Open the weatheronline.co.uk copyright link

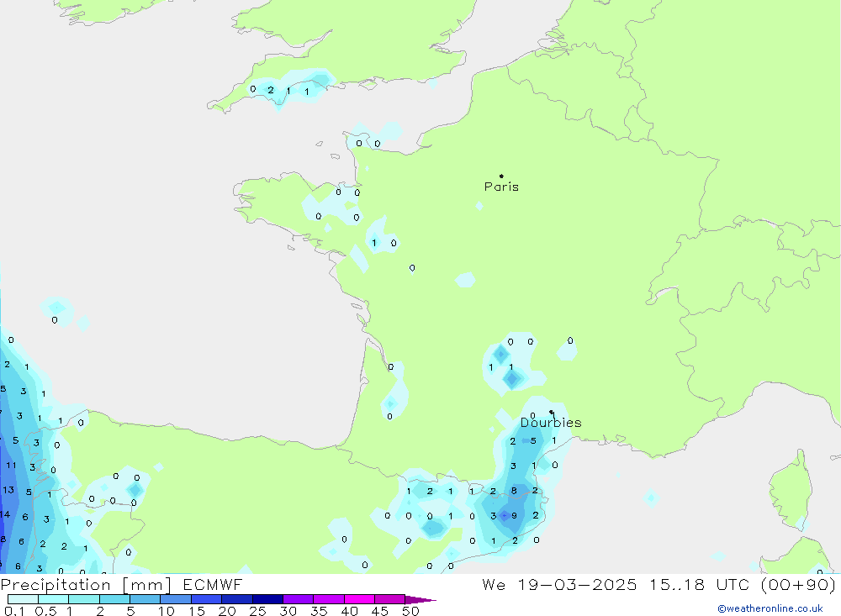(770, 608)
